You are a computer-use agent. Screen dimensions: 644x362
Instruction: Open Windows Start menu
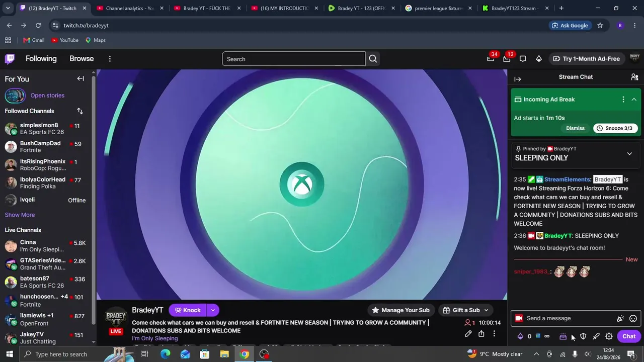pos(10,354)
